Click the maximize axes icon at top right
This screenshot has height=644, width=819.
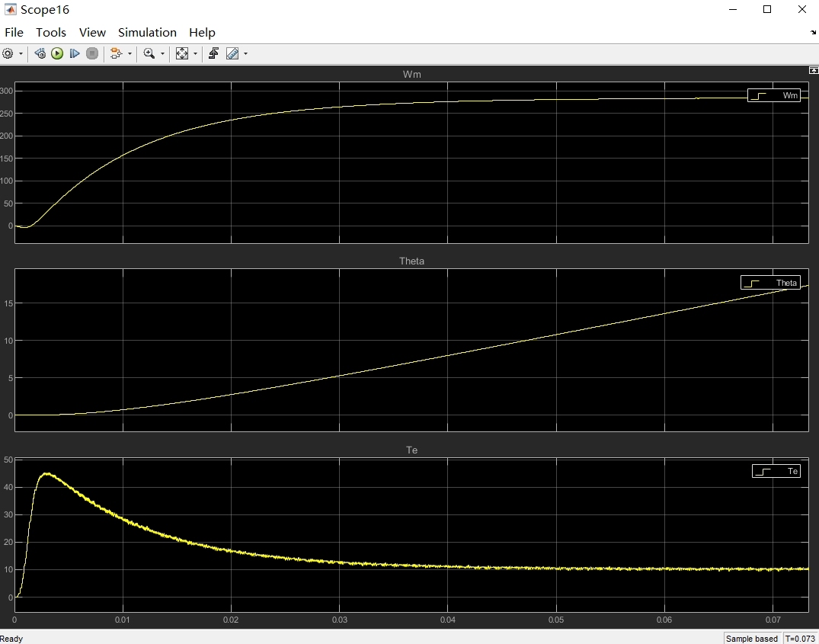click(x=813, y=70)
